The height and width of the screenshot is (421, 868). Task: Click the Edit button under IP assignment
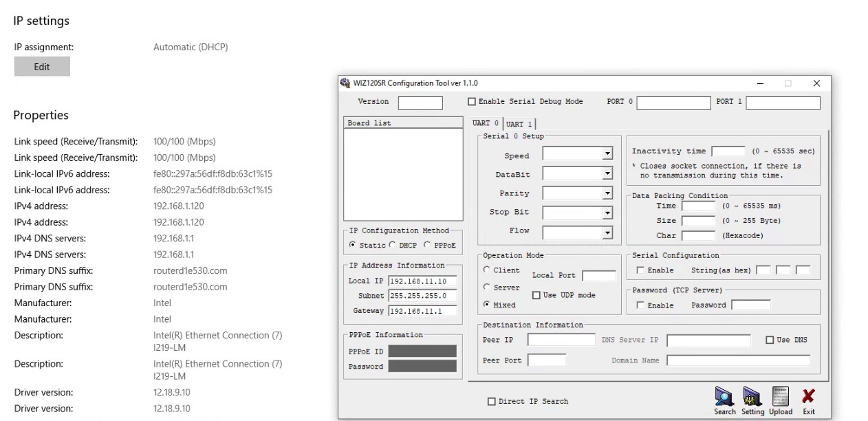click(x=42, y=67)
